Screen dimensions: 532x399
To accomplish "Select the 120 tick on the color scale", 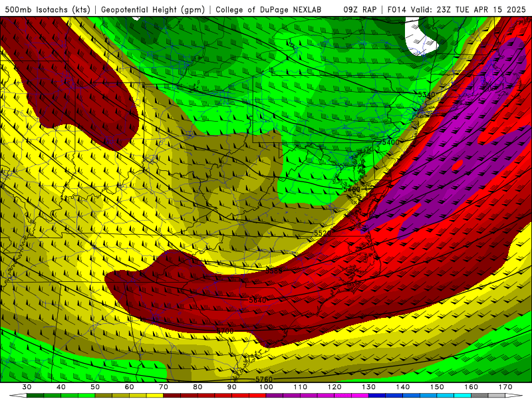I will (x=334, y=387).
